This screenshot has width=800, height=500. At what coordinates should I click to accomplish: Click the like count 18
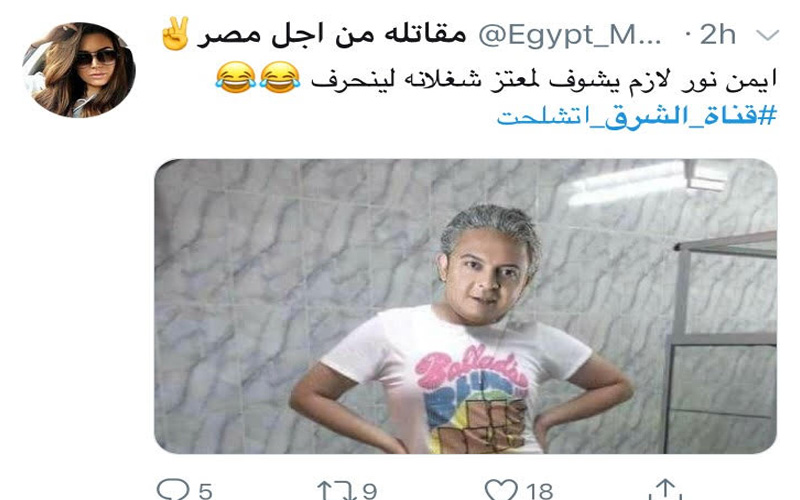(x=539, y=491)
